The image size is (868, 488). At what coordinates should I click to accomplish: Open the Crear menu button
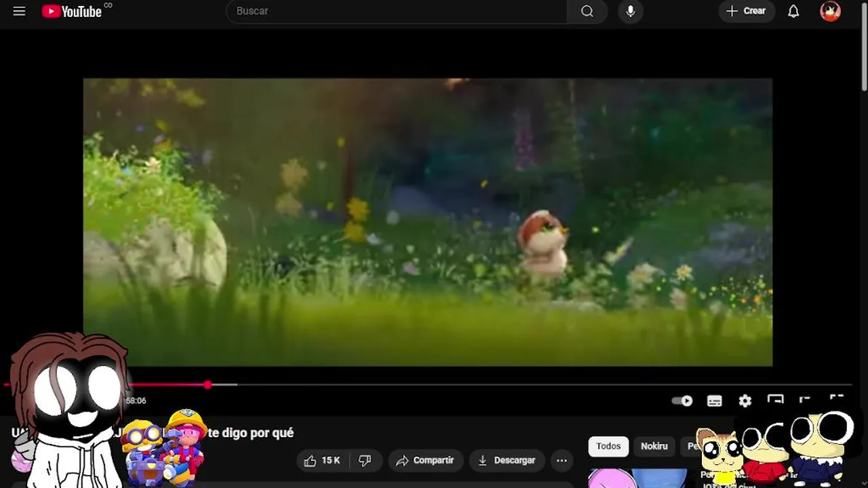[x=747, y=11]
